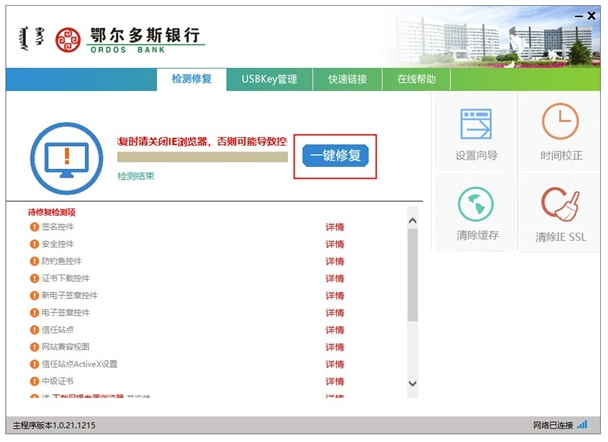The height and width of the screenshot is (442, 608).
Task: Open the 在线帮助 tab
Action: pyautogui.click(x=416, y=79)
